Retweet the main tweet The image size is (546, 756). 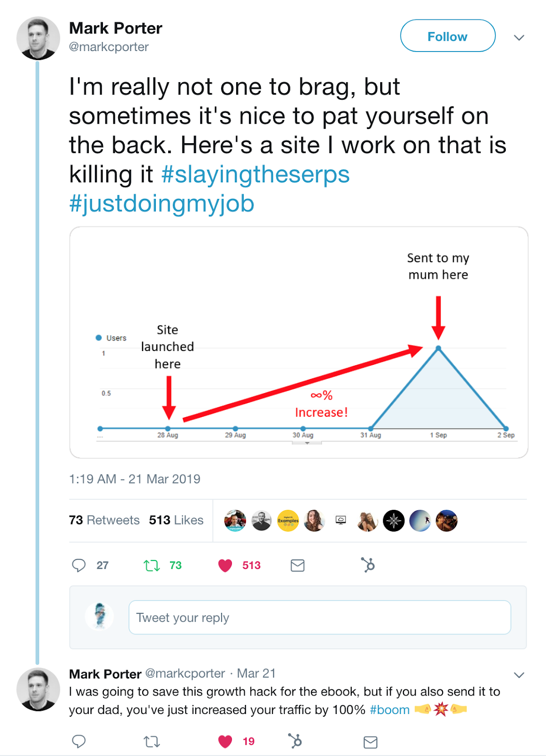[x=152, y=565]
